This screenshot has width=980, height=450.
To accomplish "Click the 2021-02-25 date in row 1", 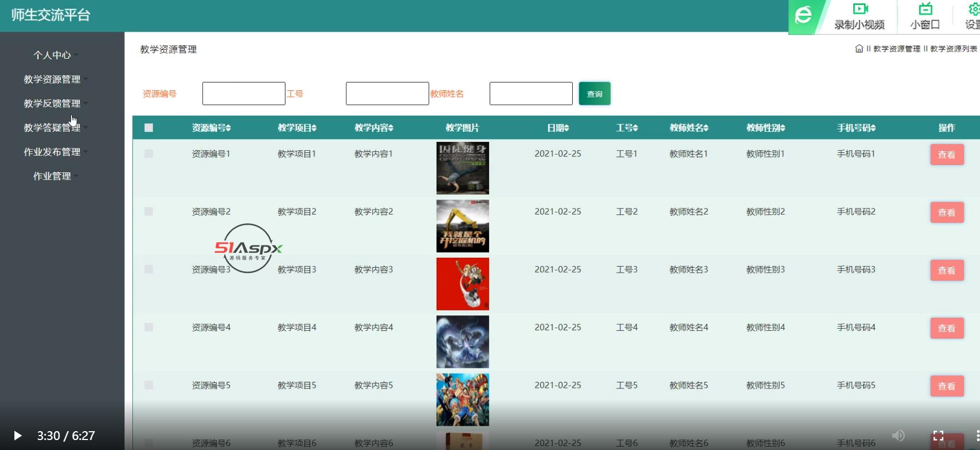I will [x=557, y=154].
